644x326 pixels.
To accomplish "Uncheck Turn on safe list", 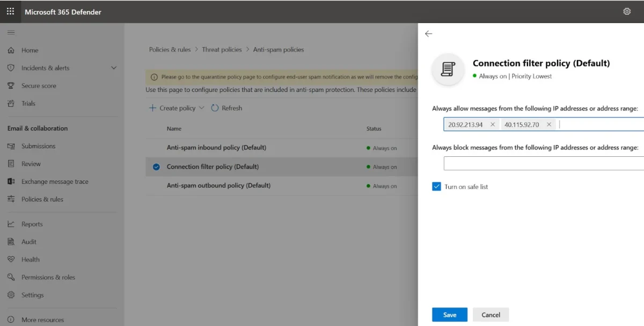I will [x=436, y=186].
